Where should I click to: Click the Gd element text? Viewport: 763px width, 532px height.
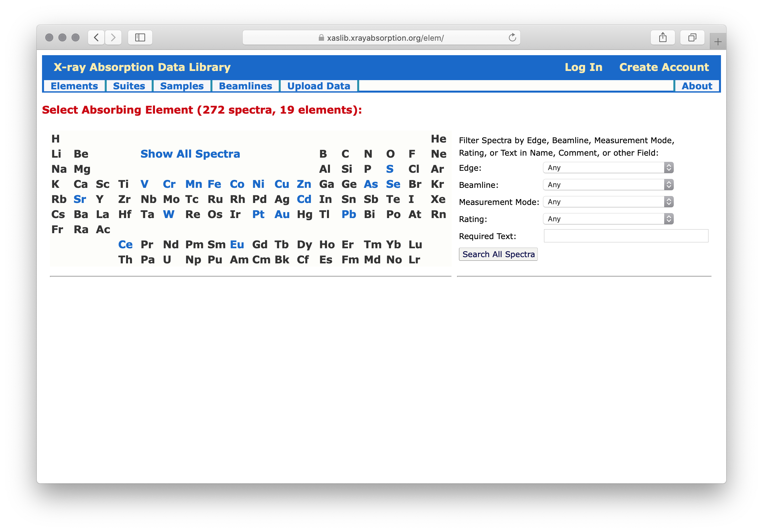260,245
